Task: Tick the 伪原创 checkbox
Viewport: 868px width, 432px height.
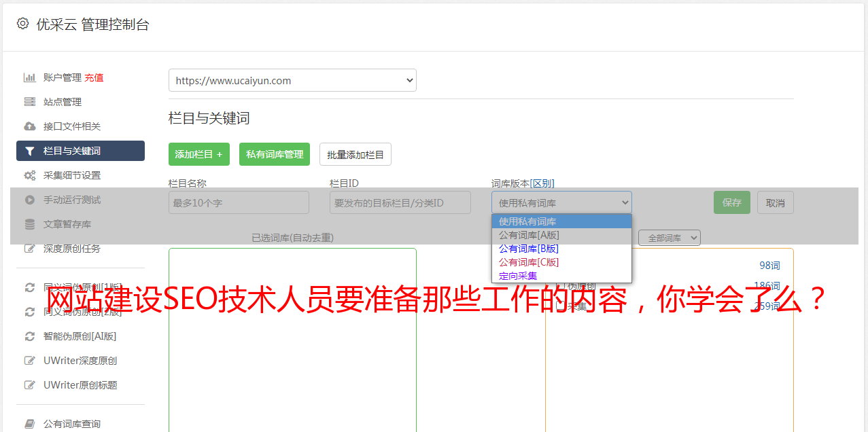Action: 560,287
